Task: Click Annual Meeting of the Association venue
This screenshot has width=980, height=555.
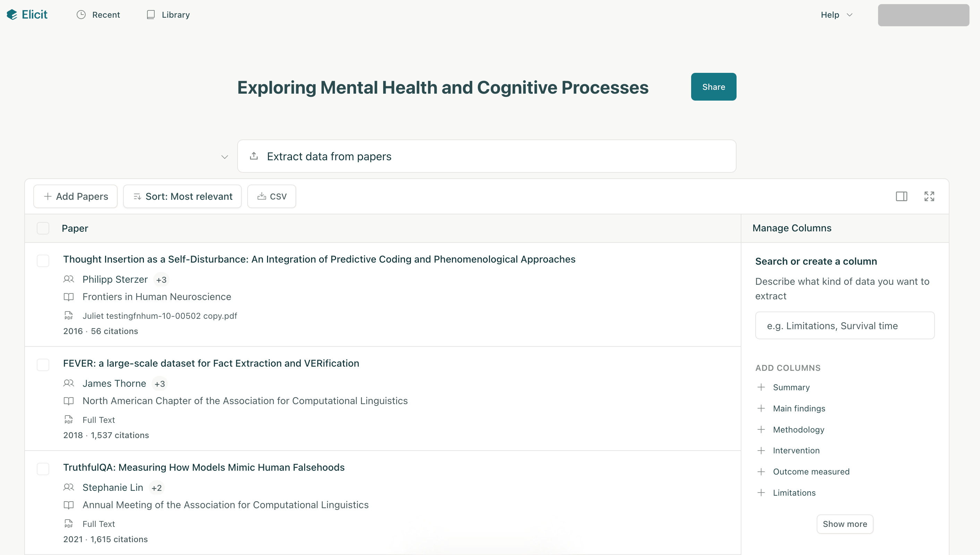Action: point(225,505)
